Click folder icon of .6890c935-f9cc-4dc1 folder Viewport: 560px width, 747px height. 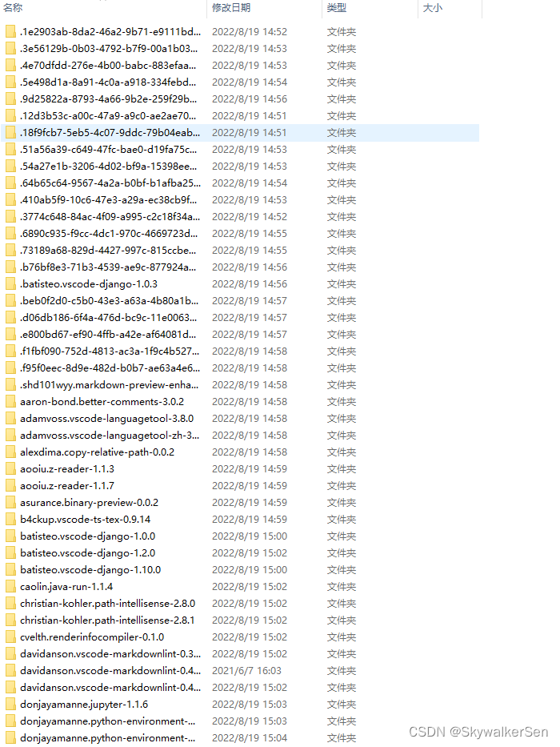(x=10, y=234)
